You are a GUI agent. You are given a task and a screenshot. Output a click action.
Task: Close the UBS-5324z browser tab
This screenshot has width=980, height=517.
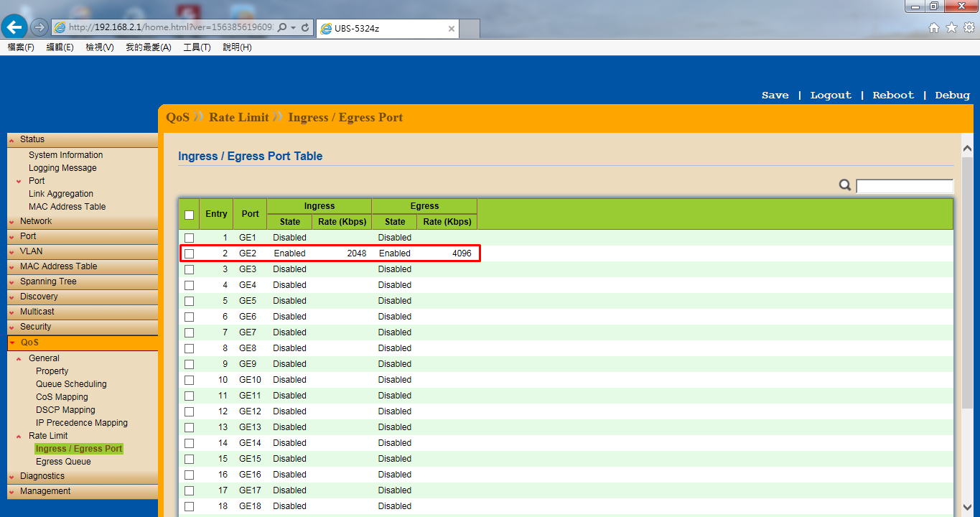coord(452,29)
